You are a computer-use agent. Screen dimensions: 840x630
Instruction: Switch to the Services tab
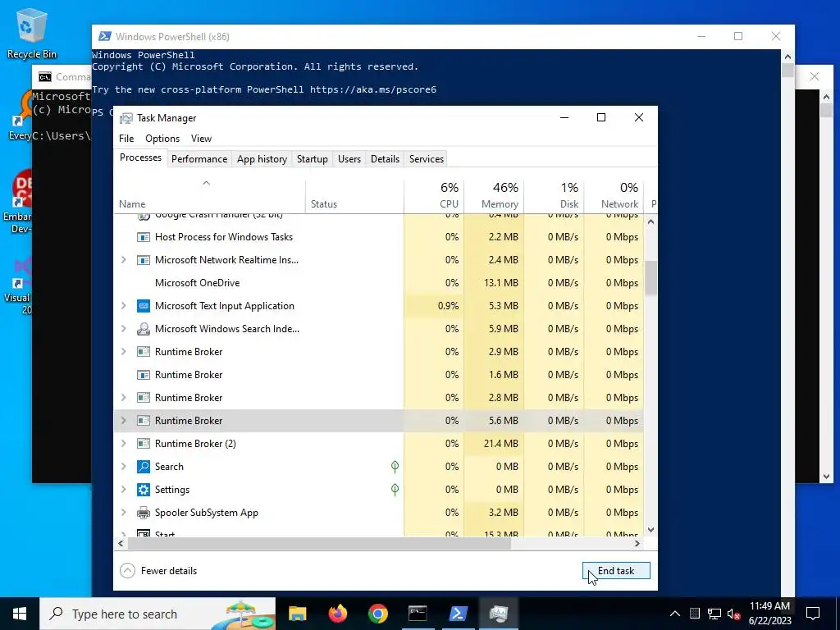[427, 159]
